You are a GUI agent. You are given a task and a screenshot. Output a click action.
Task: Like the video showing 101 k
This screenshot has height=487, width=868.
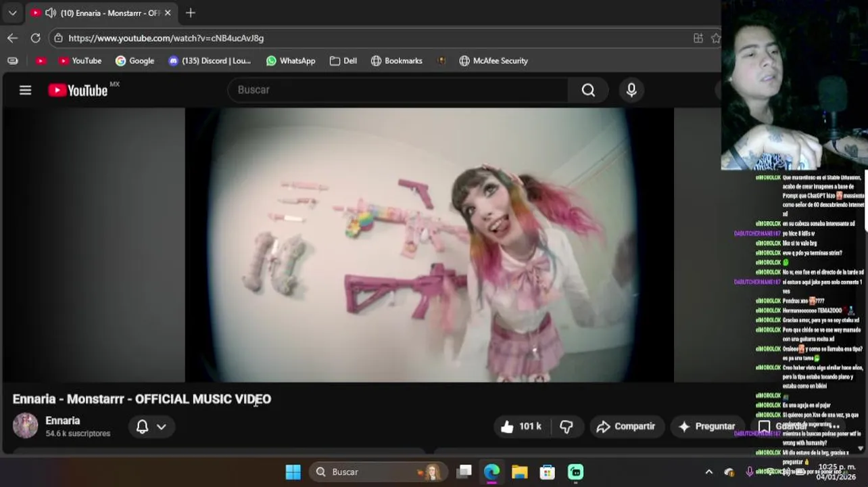click(521, 426)
